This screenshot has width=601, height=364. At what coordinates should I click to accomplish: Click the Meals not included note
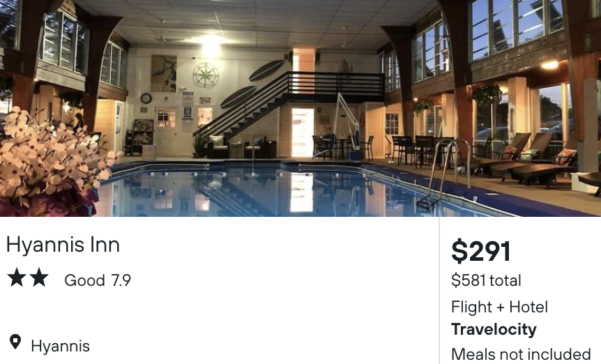521,354
